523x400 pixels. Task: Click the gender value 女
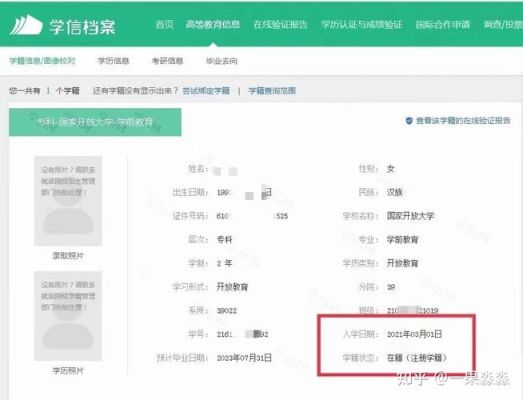(x=391, y=168)
